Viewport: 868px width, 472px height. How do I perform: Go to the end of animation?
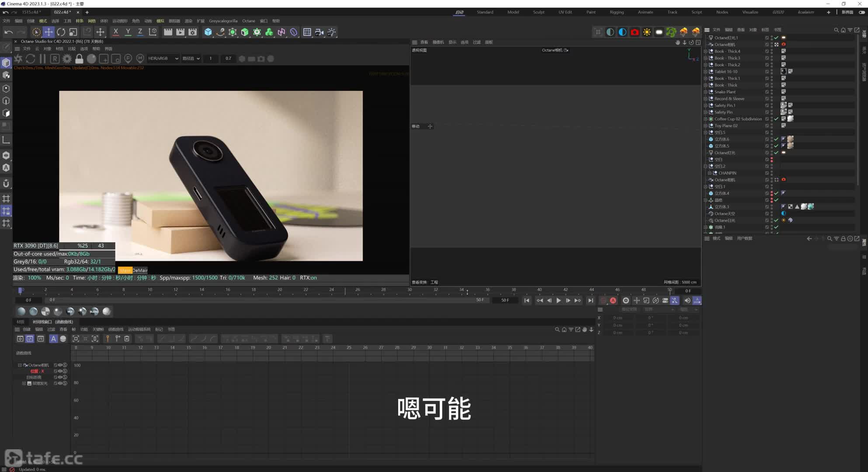coord(590,301)
